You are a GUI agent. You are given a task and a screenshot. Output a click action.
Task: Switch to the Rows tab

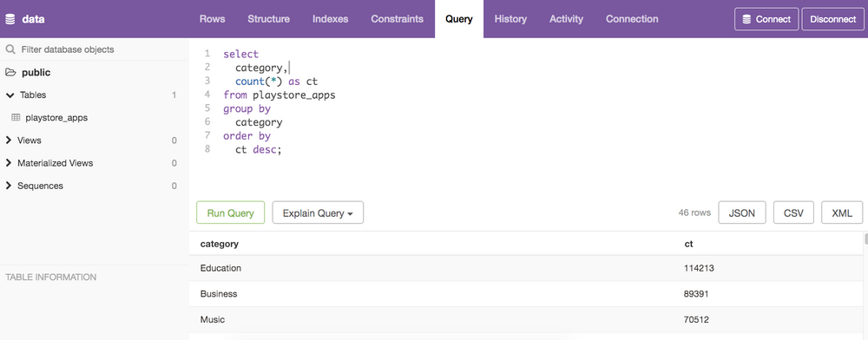[212, 19]
